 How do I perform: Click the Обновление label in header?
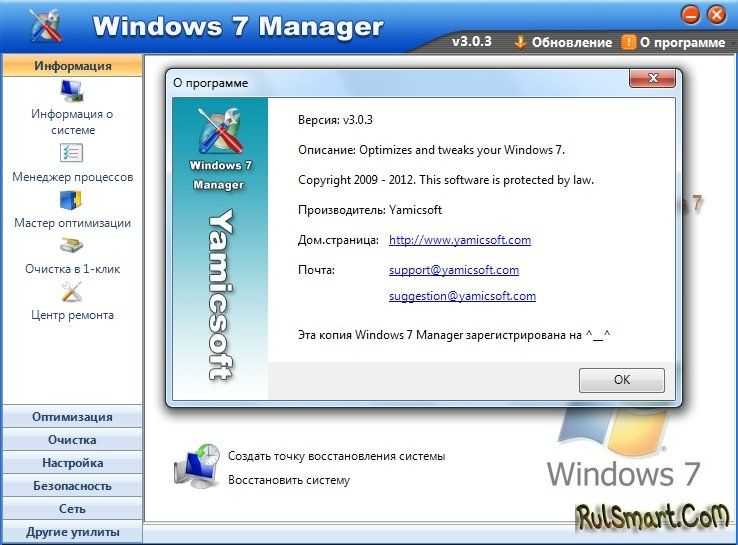pyautogui.click(x=572, y=42)
